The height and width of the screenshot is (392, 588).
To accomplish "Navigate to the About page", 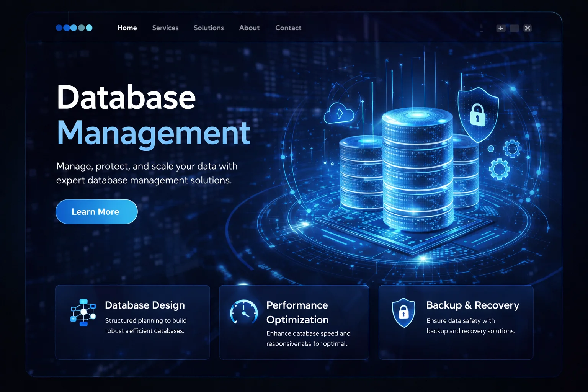I will point(249,28).
